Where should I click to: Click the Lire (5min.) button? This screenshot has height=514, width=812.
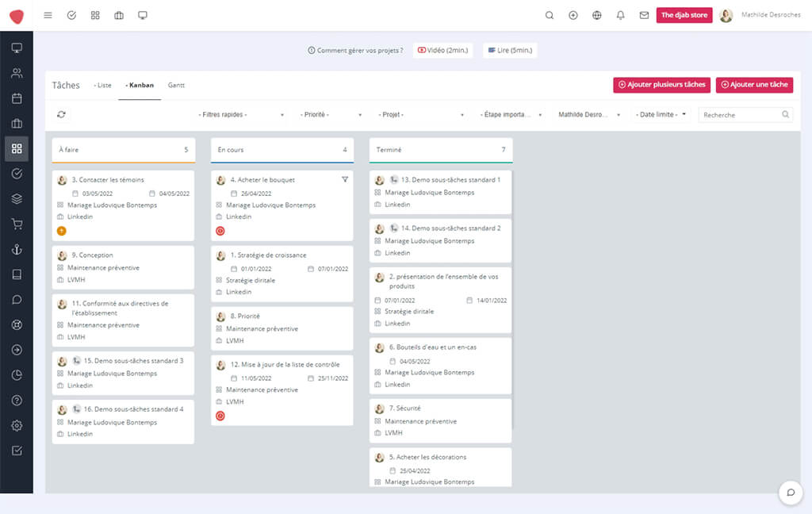click(510, 50)
